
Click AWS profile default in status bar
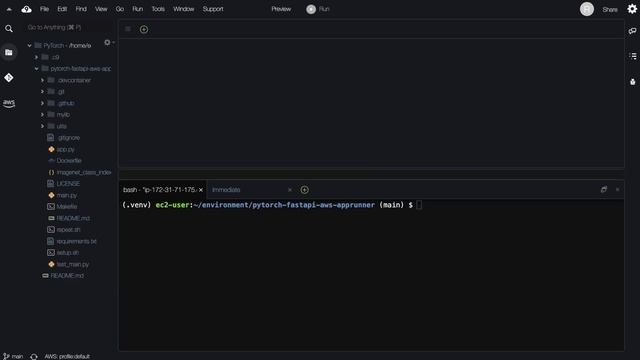click(67, 356)
